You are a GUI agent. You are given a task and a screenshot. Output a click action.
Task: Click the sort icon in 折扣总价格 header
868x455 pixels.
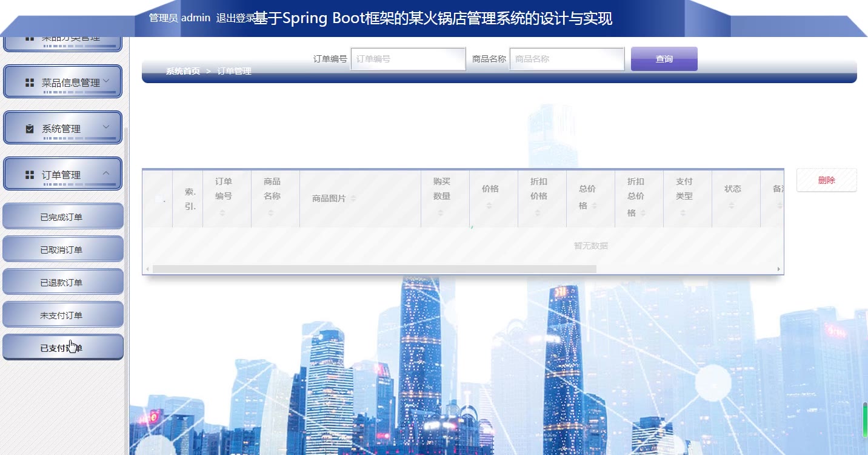[643, 213]
